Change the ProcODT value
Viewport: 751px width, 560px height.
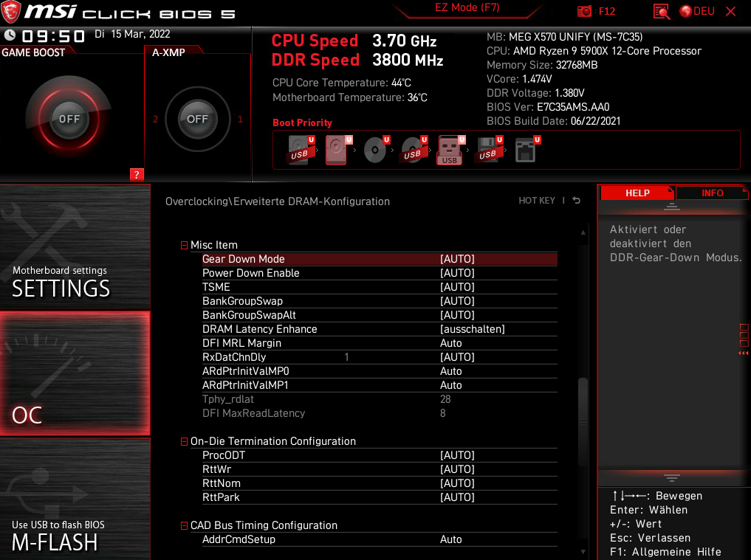click(457, 455)
